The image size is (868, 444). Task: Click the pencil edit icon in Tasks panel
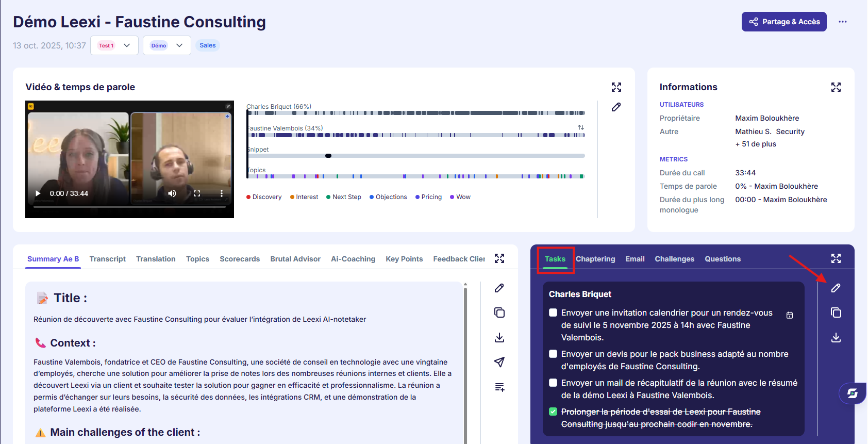pyautogui.click(x=836, y=288)
